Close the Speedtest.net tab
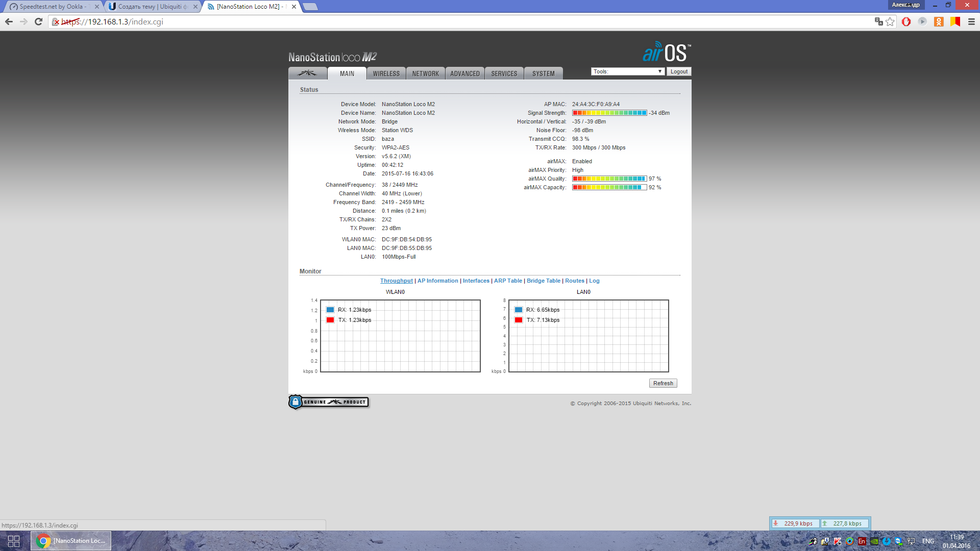Screen dimensions: 980x551 pyautogui.click(x=97, y=7)
